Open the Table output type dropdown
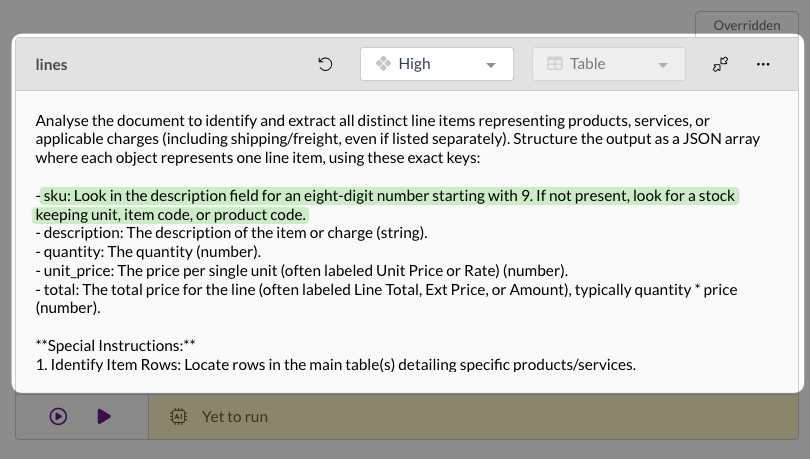The image size is (810, 459). (608, 64)
